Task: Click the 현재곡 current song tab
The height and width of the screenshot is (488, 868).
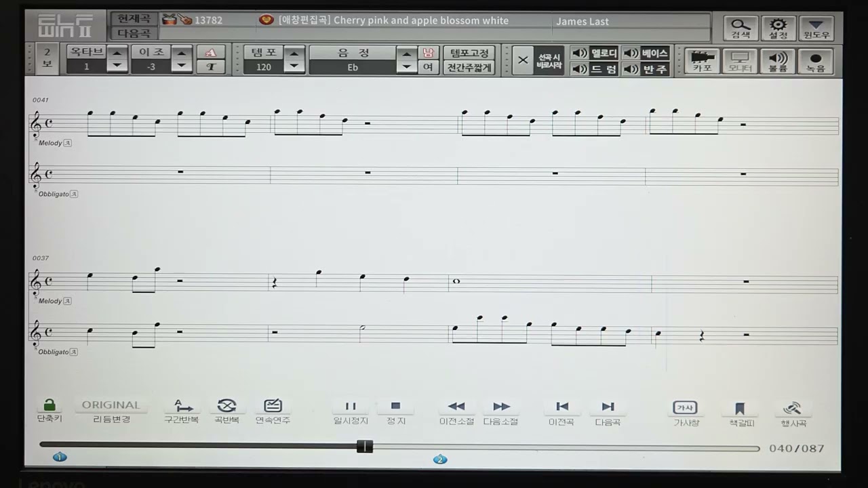Action: 133,19
